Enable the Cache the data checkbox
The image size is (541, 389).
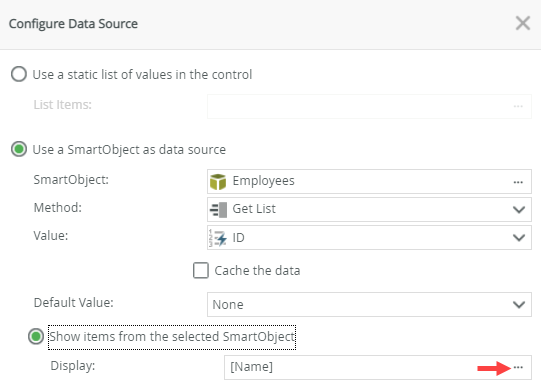pyautogui.click(x=201, y=270)
